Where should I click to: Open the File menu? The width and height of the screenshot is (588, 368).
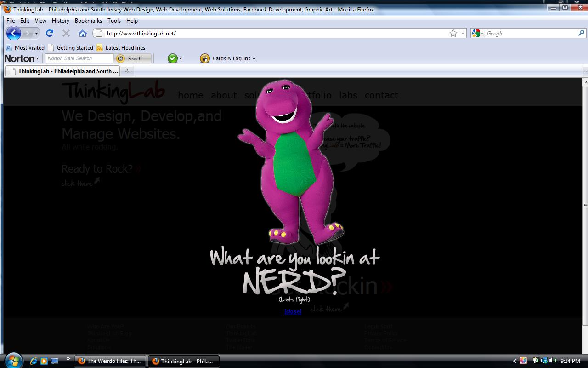click(x=11, y=21)
